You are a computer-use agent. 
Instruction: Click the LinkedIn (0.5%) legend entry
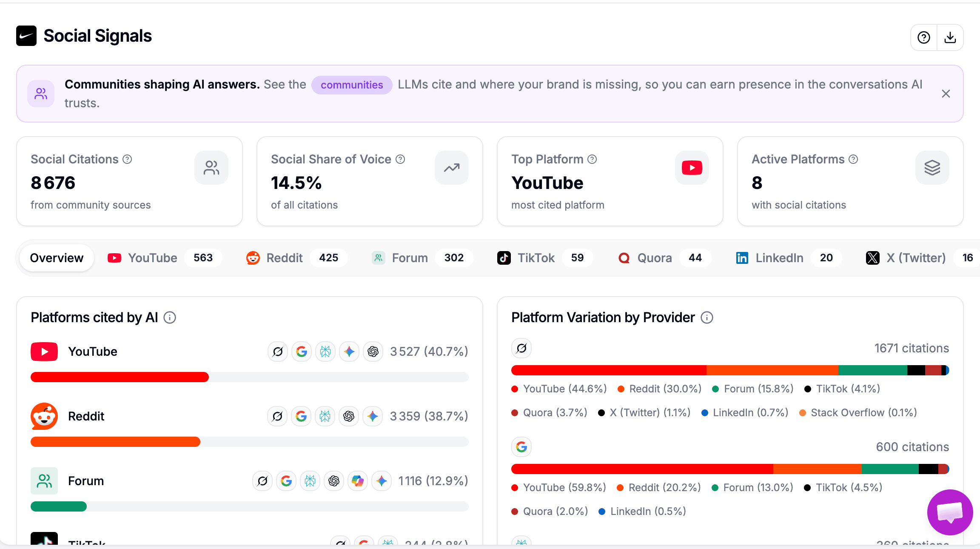[x=642, y=511]
